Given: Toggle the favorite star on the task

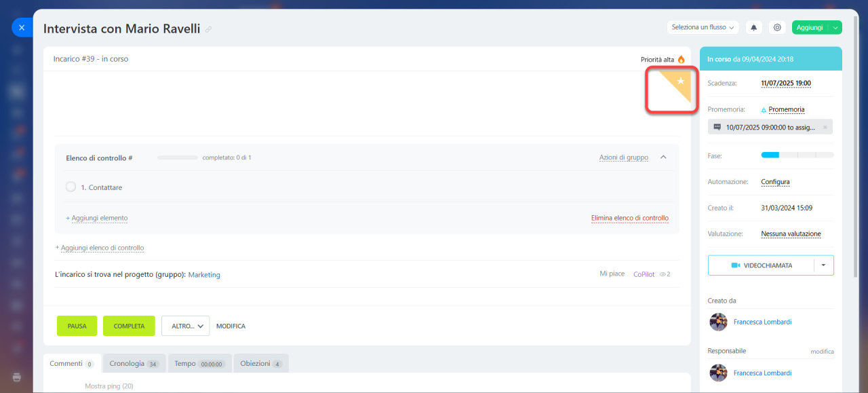Looking at the screenshot, I should [681, 81].
